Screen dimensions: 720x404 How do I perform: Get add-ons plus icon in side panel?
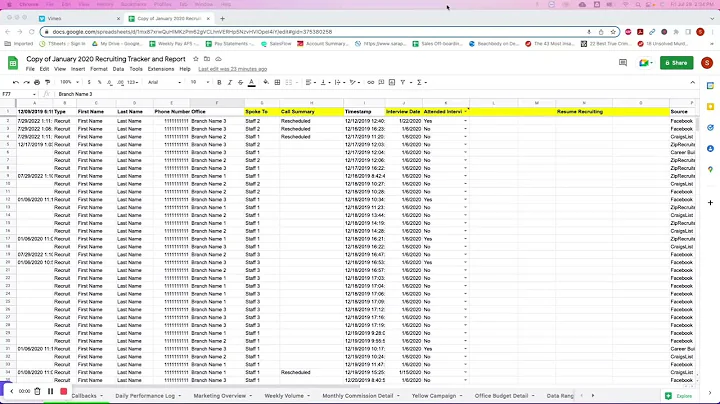[710, 202]
